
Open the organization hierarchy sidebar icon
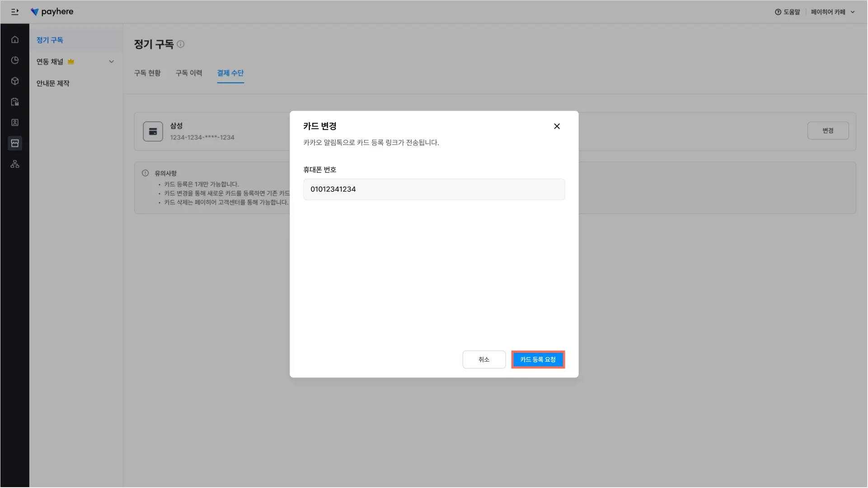click(15, 164)
